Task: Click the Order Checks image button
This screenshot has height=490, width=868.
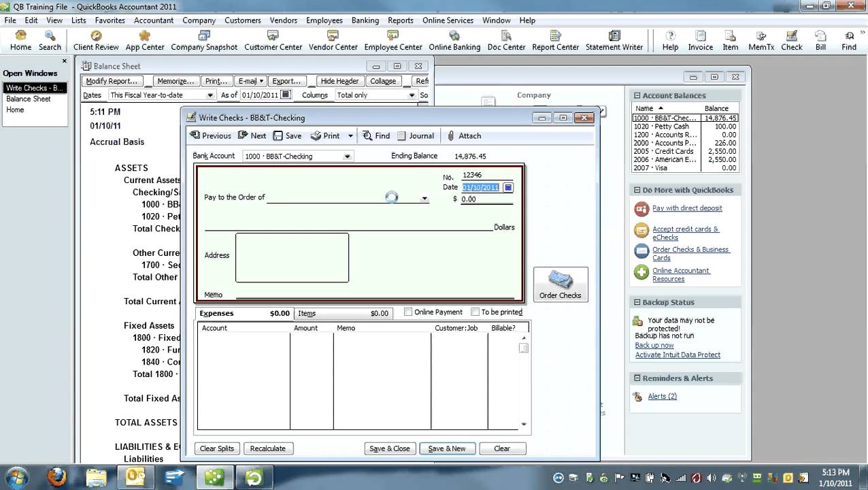Action: 561,284
